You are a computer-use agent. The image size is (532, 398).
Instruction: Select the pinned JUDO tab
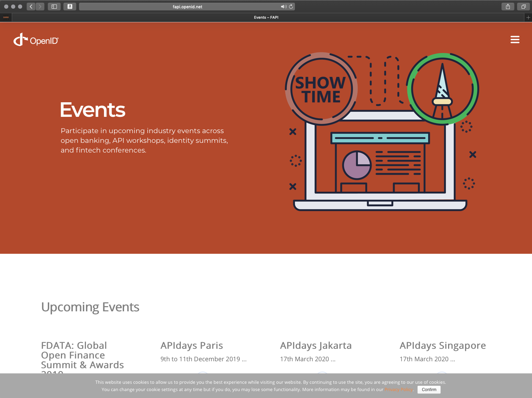pos(6,17)
